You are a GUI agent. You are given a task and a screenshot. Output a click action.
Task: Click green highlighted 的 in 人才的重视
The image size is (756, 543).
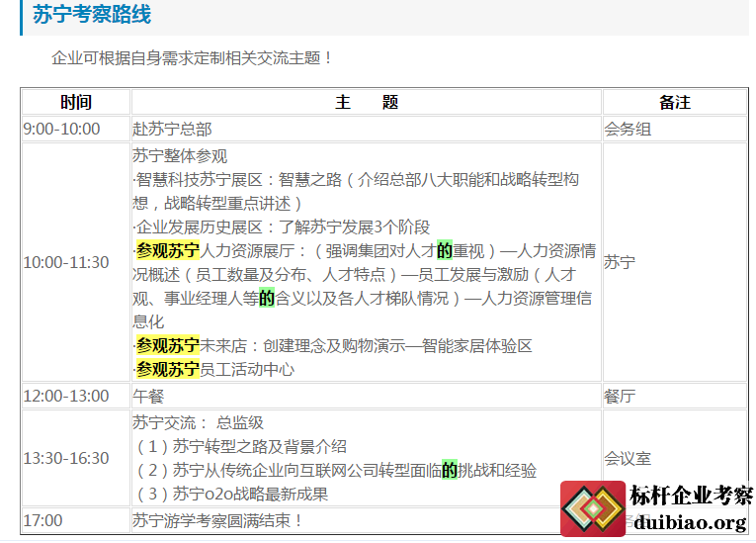pos(445,250)
